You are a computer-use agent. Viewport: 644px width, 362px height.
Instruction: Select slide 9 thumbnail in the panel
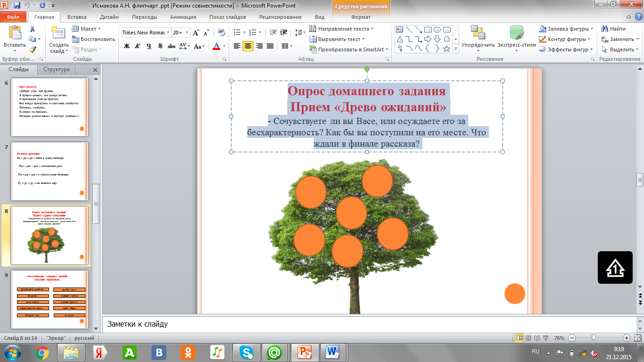(x=49, y=299)
